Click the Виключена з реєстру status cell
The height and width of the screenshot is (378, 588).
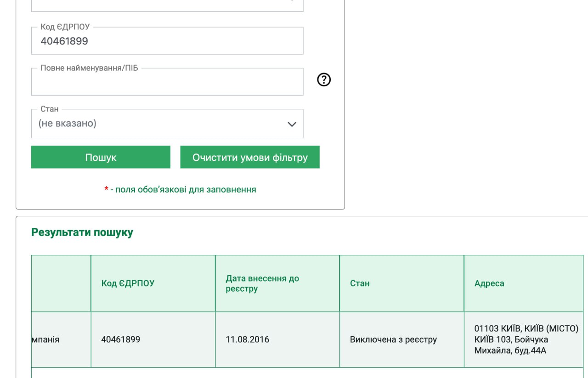point(402,340)
